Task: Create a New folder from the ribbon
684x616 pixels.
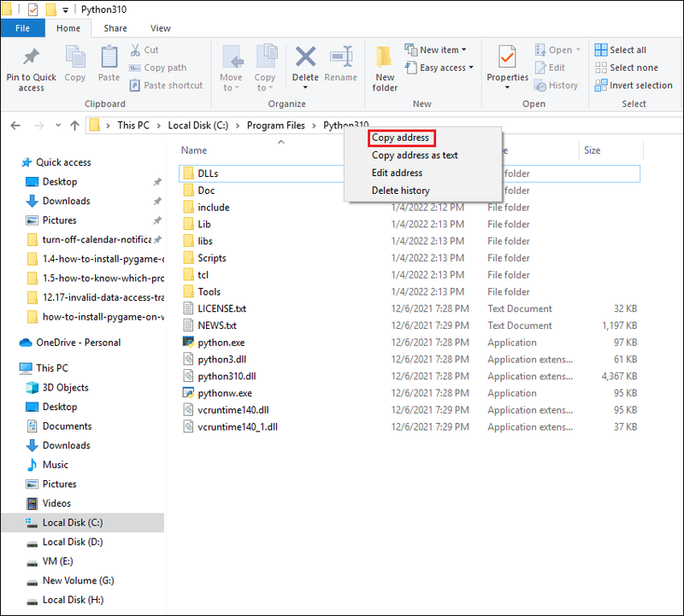Action: [x=384, y=69]
